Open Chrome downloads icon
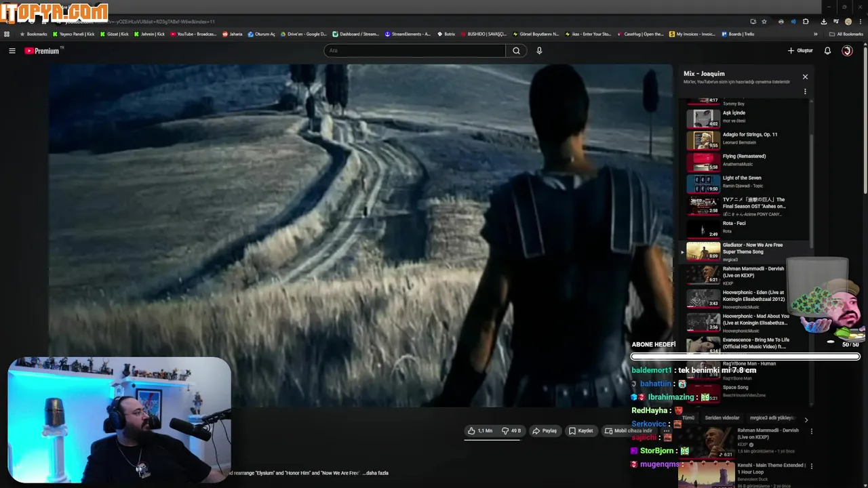Screen dimensions: 868x488 pos(823,22)
